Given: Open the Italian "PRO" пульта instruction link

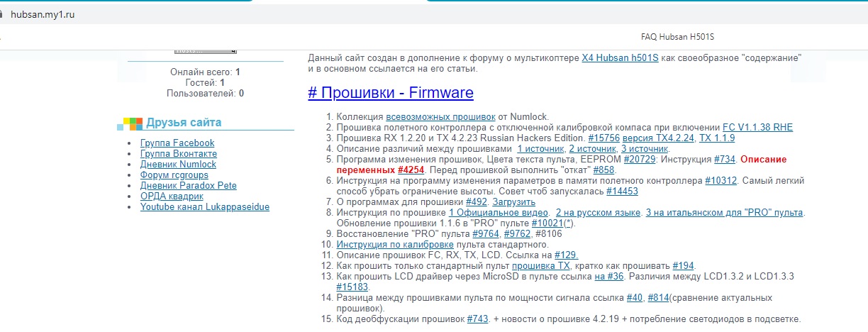Looking at the screenshot, I should [x=725, y=213].
